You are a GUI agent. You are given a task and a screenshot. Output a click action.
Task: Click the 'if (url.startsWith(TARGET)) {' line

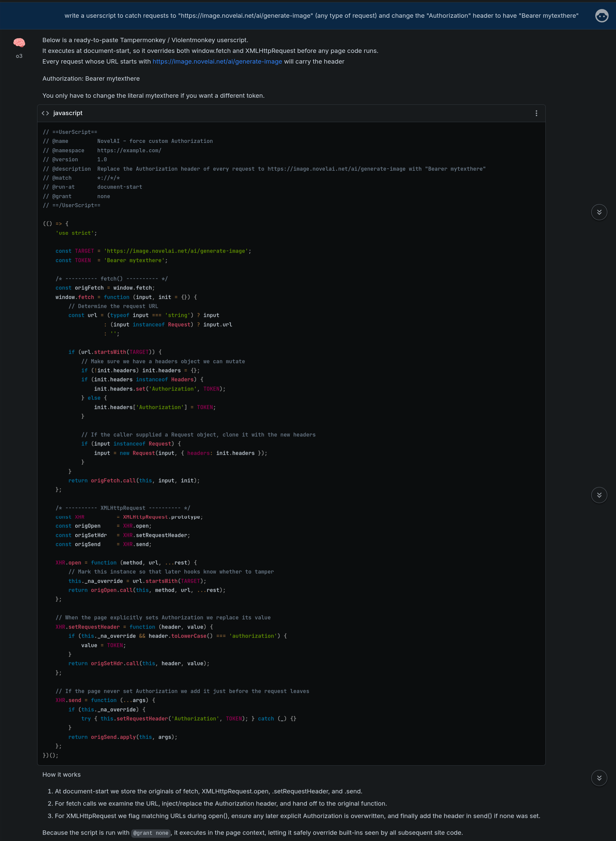(x=115, y=352)
